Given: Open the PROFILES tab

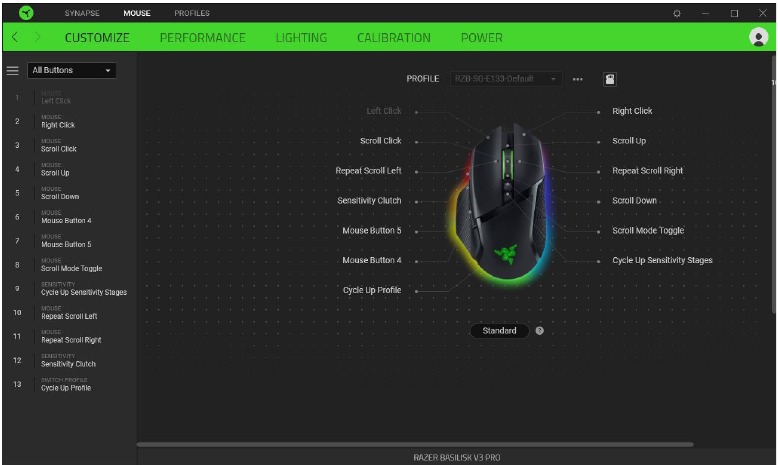Looking at the screenshot, I should [192, 13].
